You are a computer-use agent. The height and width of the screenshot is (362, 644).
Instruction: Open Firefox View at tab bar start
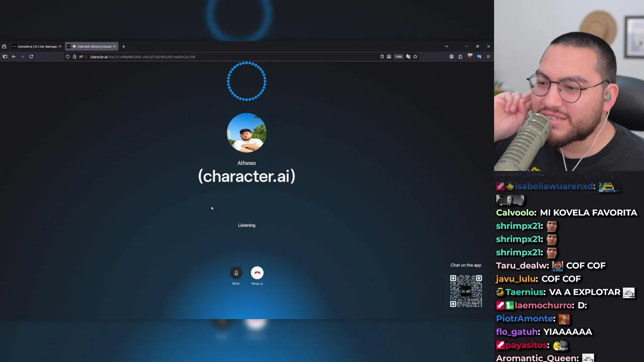(4, 46)
